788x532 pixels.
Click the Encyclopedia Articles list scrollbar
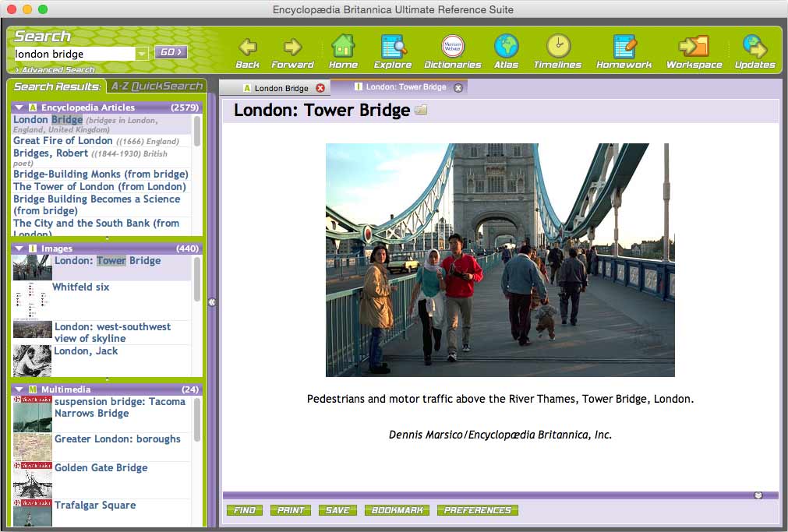[x=197, y=131]
